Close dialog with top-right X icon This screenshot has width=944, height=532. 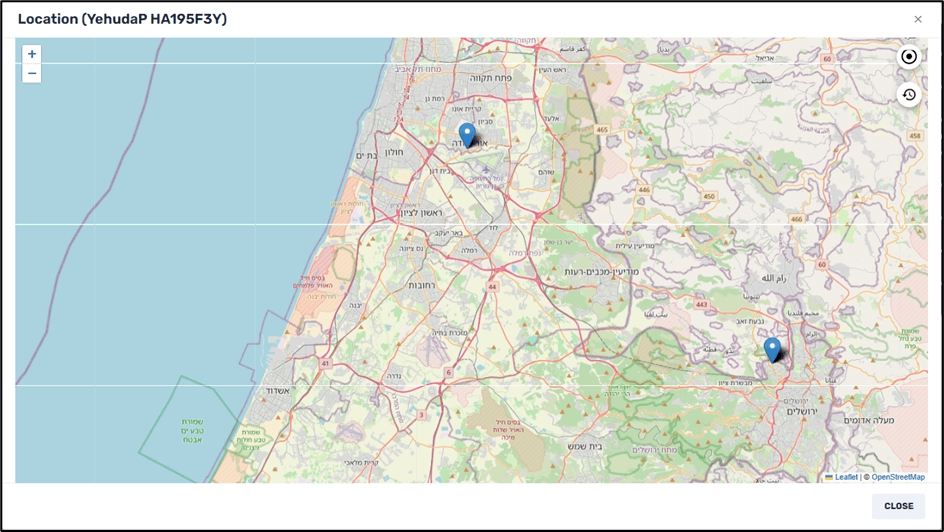(x=918, y=19)
